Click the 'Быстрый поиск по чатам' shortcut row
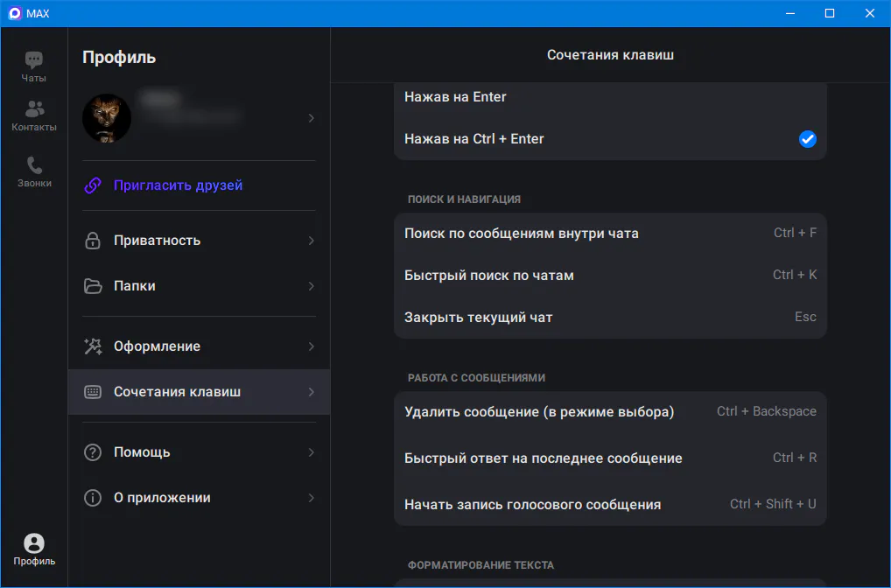The image size is (891, 588). 610,276
